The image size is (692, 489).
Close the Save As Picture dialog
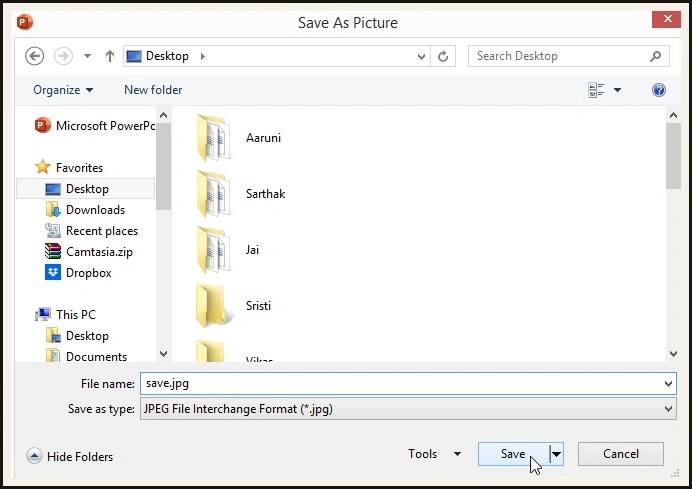(666, 19)
